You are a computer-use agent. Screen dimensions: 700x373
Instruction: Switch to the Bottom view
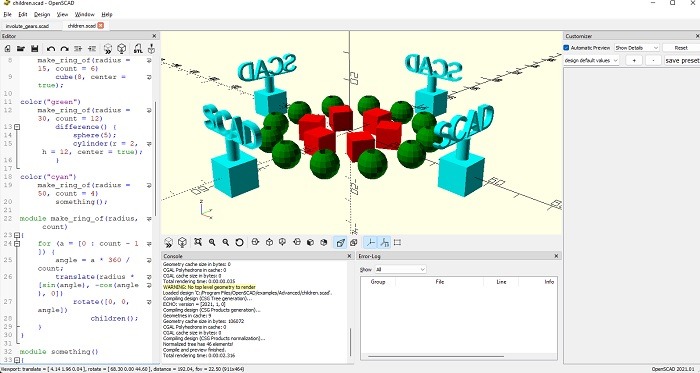pos(283,242)
